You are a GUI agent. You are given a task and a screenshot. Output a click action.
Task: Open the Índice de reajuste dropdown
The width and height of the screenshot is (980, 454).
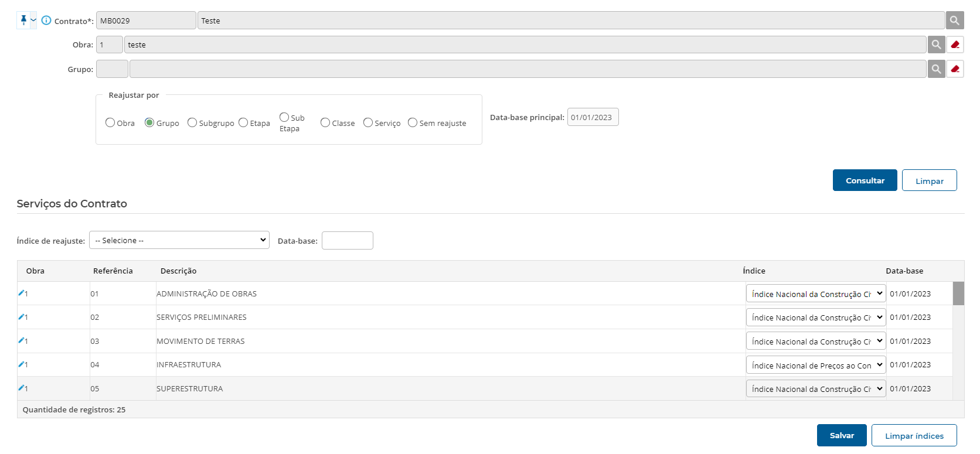tap(179, 240)
